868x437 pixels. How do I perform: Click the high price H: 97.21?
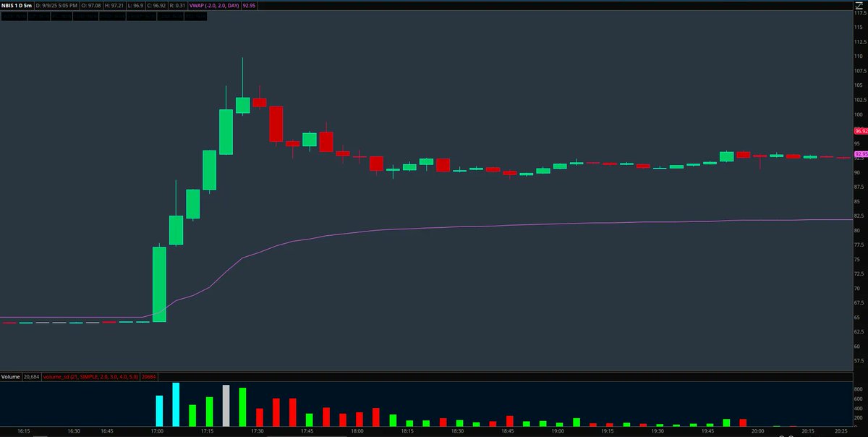point(114,6)
